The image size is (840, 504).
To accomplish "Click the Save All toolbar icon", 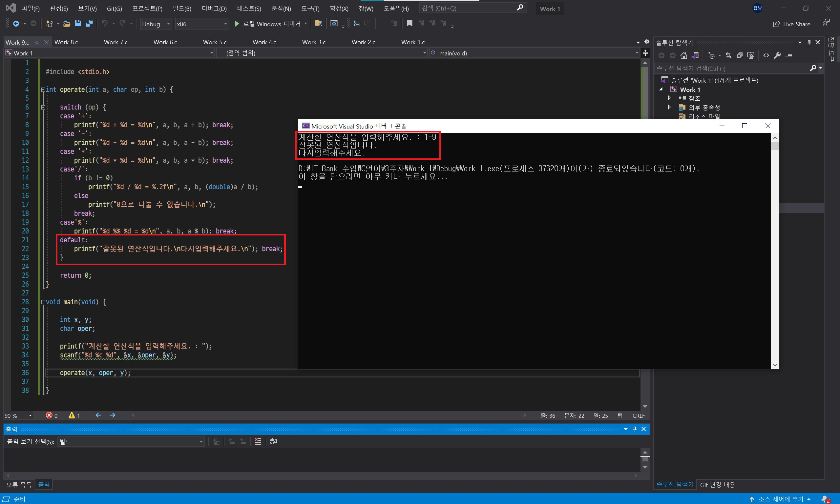I will pyautogui.click(x=89, y=23).
